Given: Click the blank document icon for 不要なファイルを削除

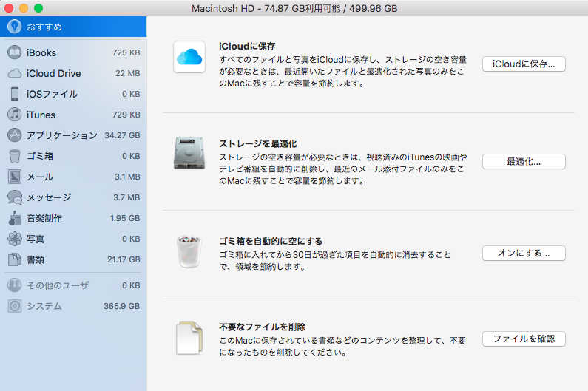Looking at the screenshot, I should pyautogui.click(x=189, y=338).
